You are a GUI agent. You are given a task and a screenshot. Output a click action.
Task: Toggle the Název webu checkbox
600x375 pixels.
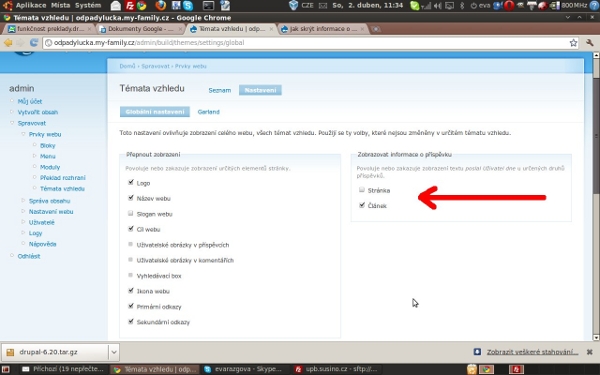[x=131, y=198]
